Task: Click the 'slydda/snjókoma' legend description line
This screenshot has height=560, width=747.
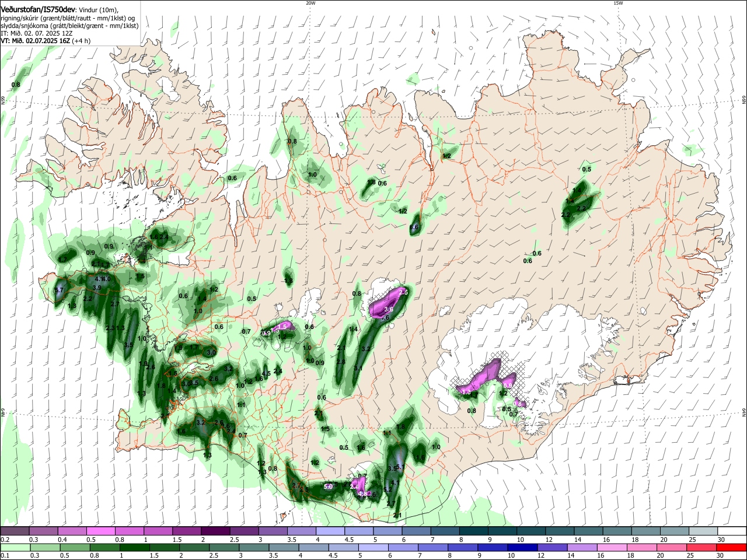Action: point(69,26)
